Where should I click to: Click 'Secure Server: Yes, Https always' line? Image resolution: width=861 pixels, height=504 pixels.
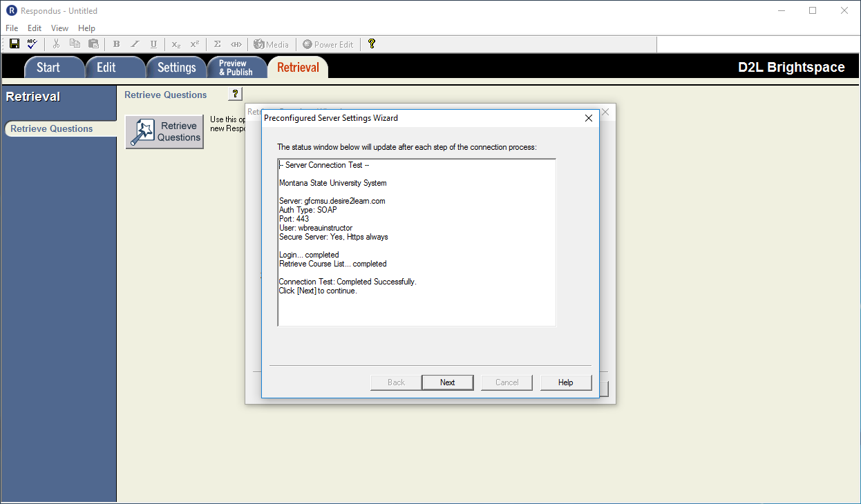[334, 237]
